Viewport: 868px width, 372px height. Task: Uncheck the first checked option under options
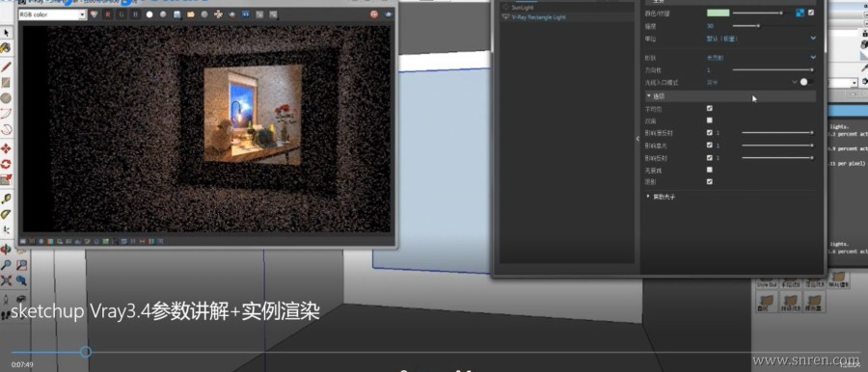pyautogui.click(x=710, y=109)
